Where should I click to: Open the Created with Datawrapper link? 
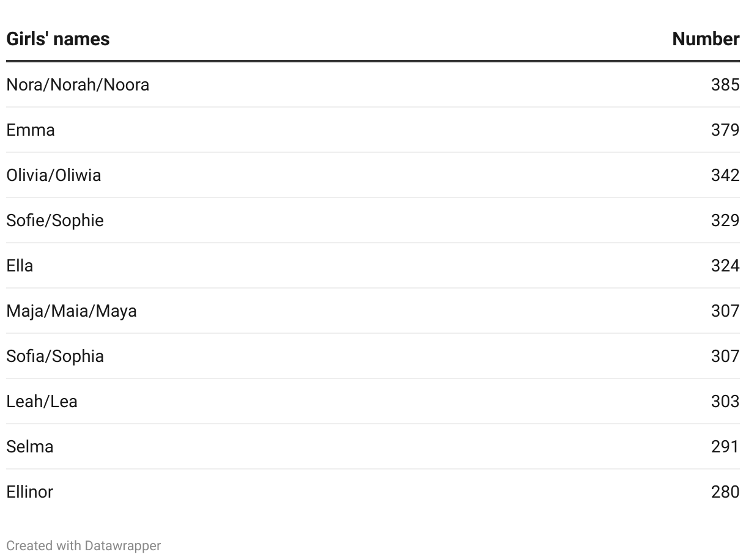point(84,545)
